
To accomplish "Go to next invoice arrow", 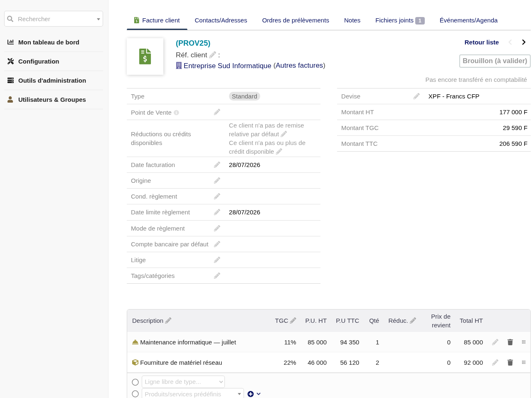I will [524, 42].
